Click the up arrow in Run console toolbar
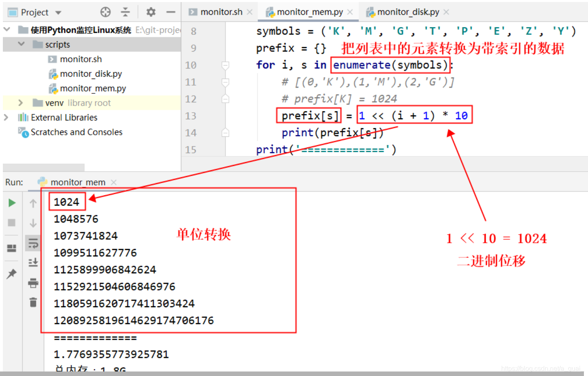588x376 pixels. tap(33, 203)
